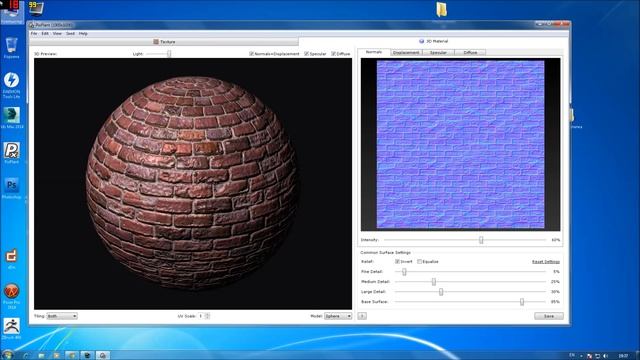Click the brick sphere 3D preview
640x360 pixels.
192,183
